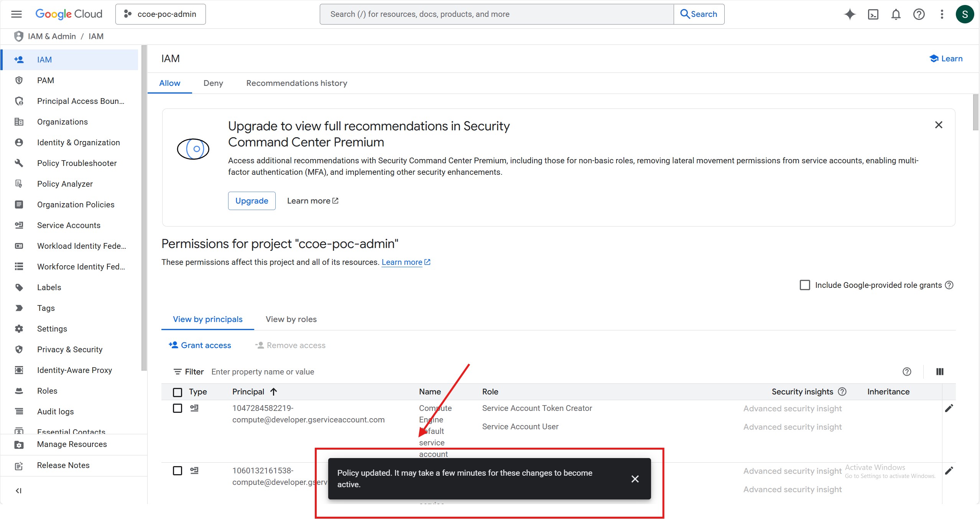Activate Cloud Shell terminal icon

873,14
